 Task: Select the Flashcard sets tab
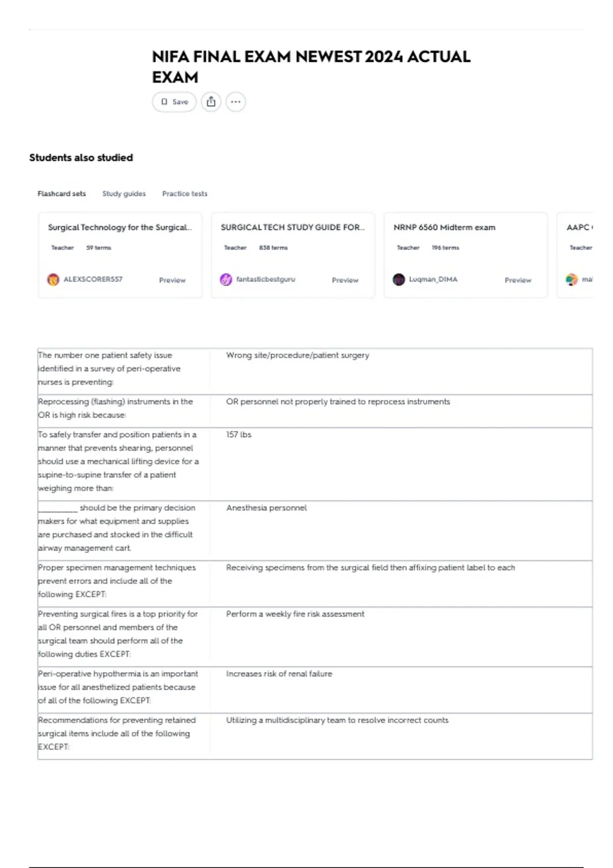tap(62, 194)
